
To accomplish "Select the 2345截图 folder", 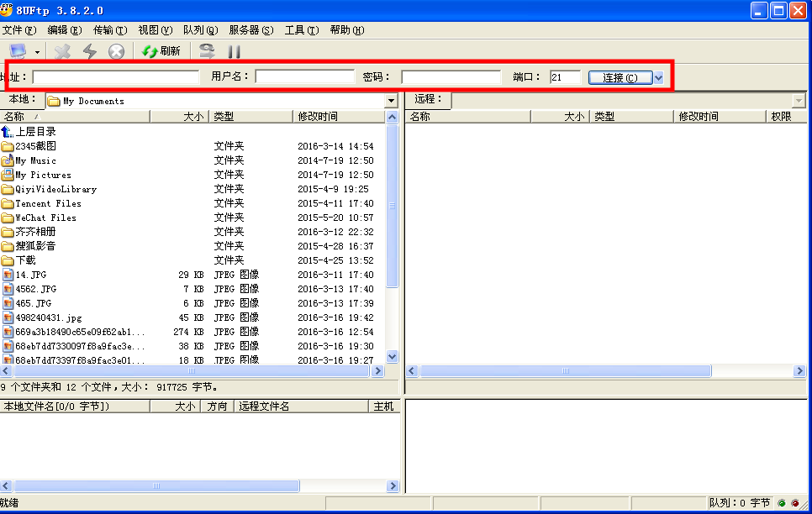I will point(29,146).
